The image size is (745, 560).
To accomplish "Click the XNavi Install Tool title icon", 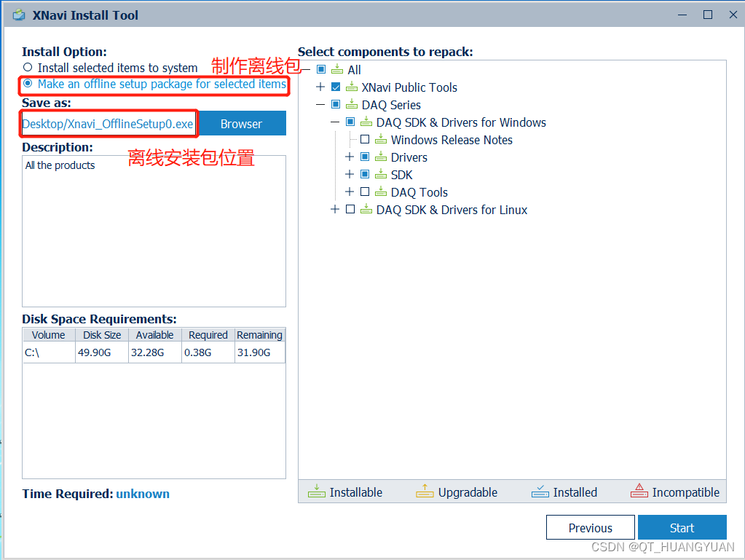I will click(x=19, y=15).
